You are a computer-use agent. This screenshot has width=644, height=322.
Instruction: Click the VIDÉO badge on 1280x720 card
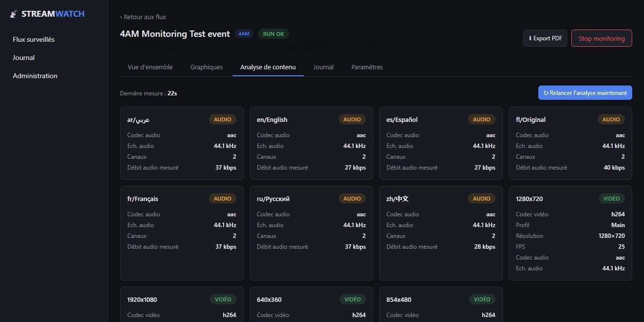tap(612, 199)
